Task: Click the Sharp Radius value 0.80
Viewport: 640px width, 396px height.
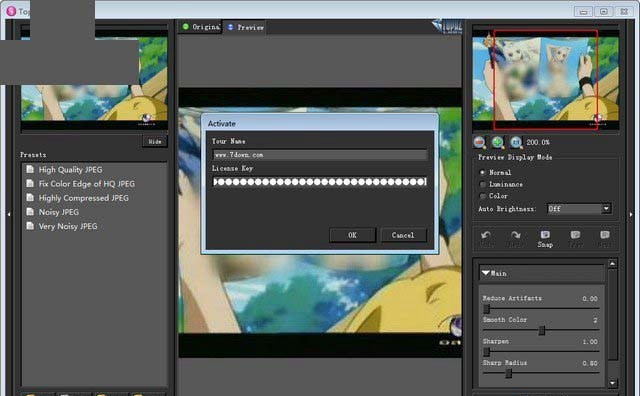Action: pos(590,363)
